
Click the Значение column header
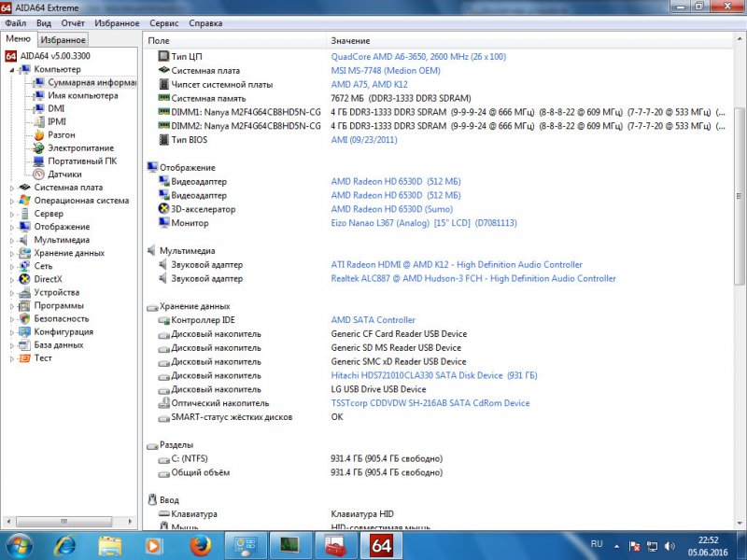click(351, 41)
